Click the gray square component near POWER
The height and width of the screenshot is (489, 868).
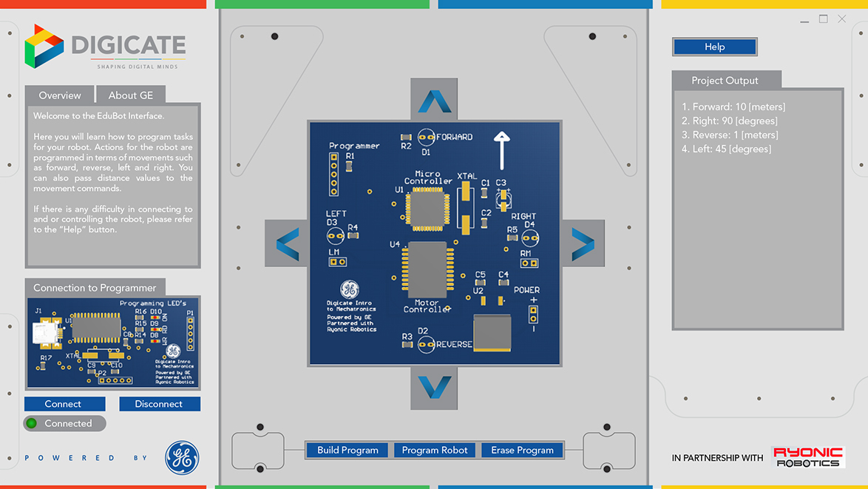492,333
